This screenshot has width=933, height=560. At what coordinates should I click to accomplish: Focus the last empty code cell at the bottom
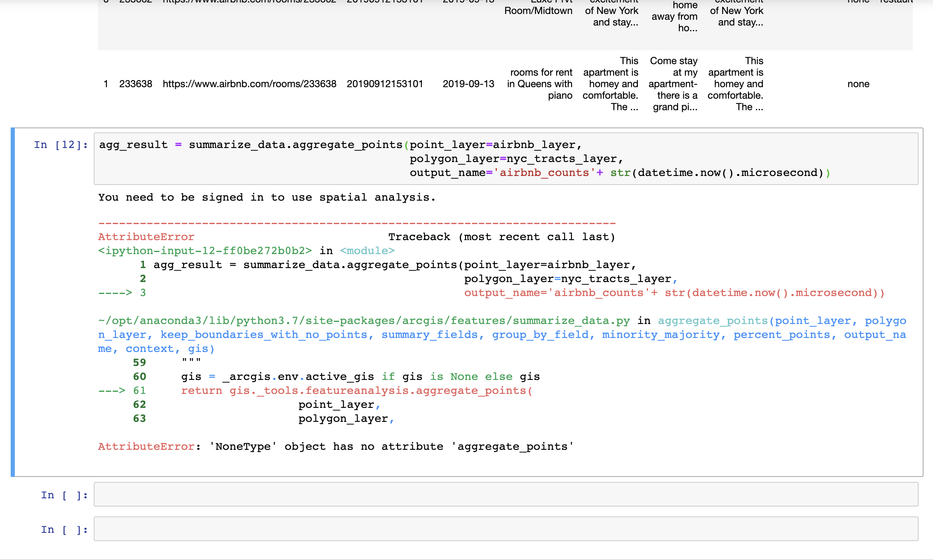pos(506,529)
